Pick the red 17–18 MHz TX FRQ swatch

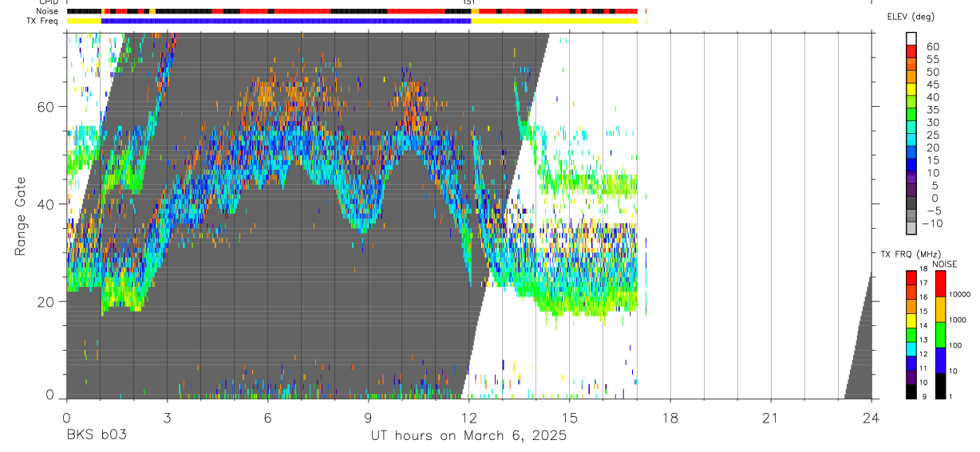[x=911, y=278]
